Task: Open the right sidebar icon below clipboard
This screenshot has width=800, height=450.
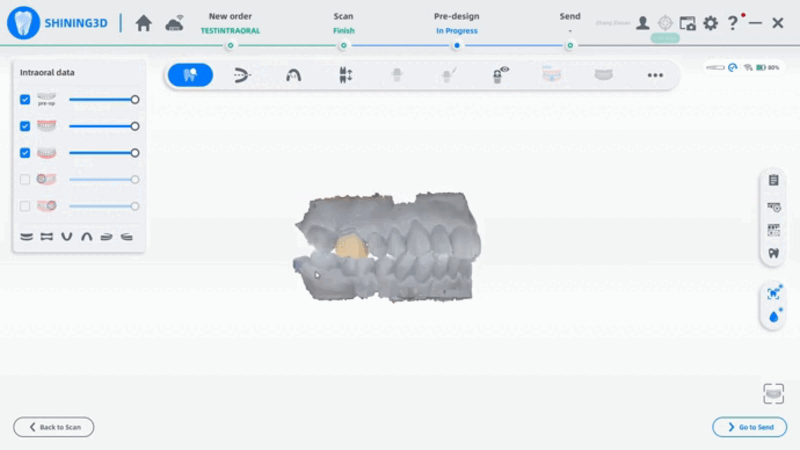Action: pos(773,207)
